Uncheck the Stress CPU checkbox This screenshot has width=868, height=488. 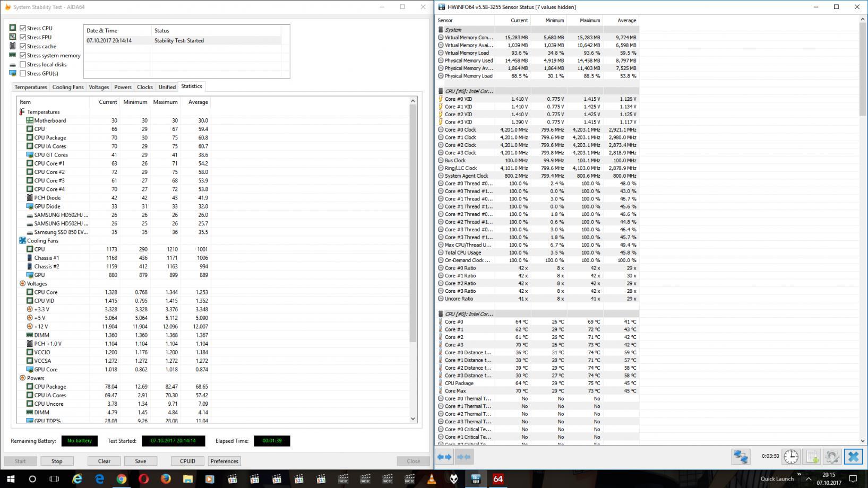click(23, 28)
